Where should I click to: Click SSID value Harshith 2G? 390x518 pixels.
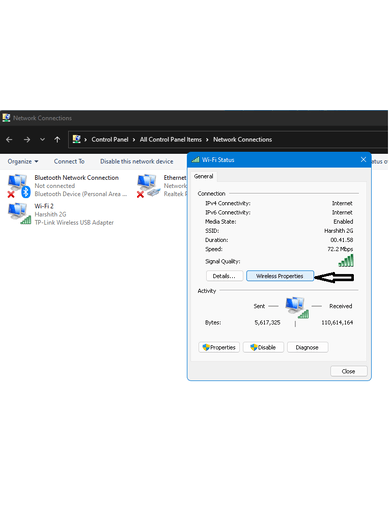point(338,231)
